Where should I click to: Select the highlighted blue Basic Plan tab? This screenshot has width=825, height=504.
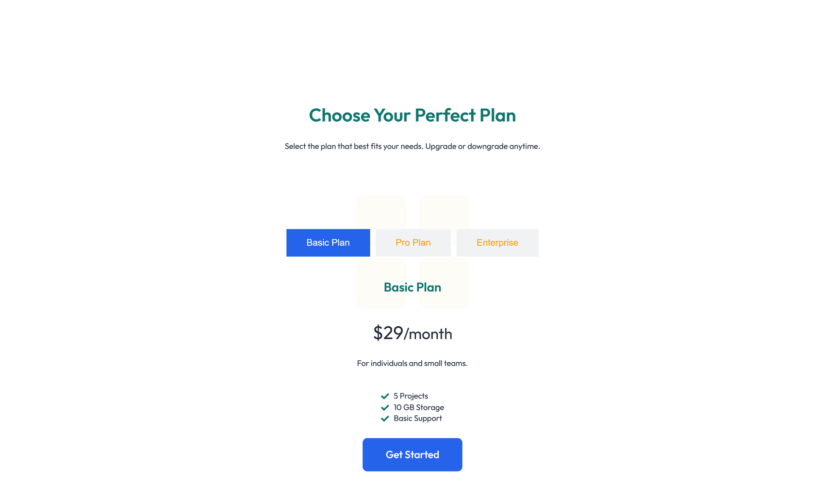[x=328, y=242]
